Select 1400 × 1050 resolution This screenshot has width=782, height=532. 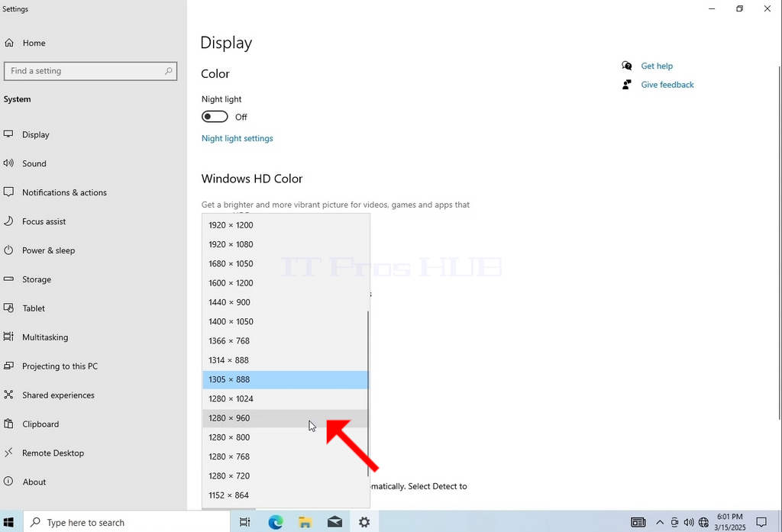pyautogui.click(x=286, y=321)
